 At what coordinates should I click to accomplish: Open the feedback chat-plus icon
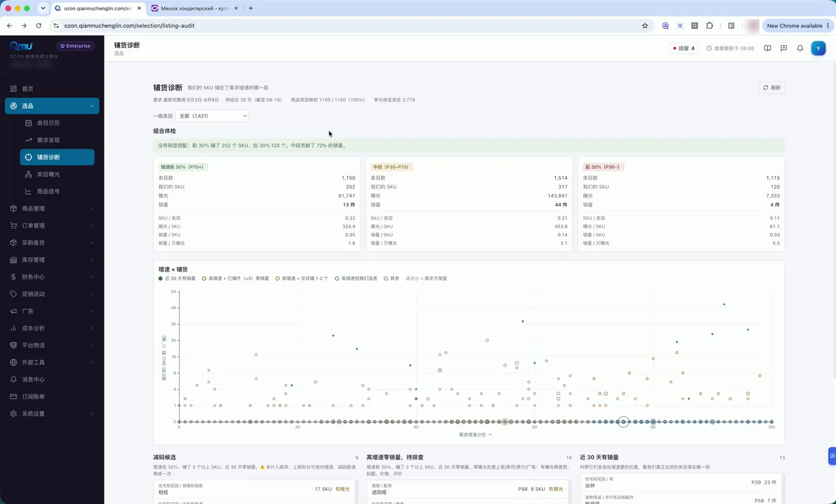point(784,48)
